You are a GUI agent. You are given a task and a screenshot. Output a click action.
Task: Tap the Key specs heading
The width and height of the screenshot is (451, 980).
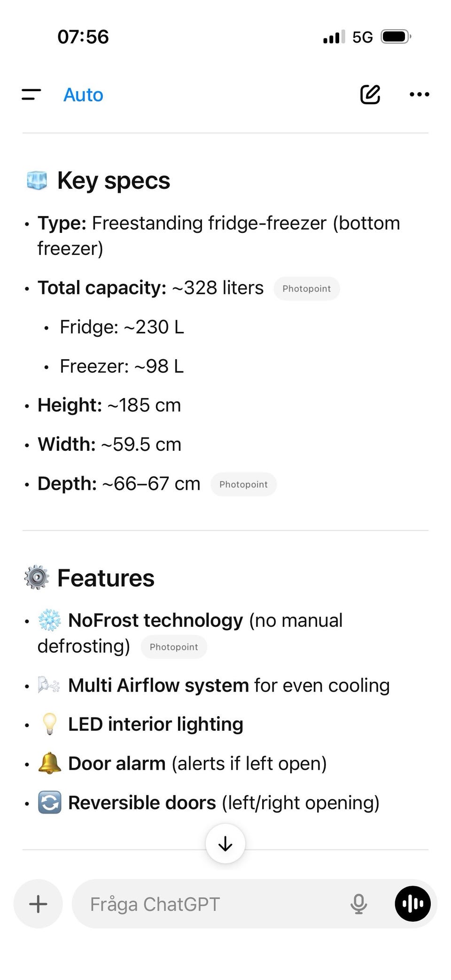pyautogui.click(x=113, y=181)
